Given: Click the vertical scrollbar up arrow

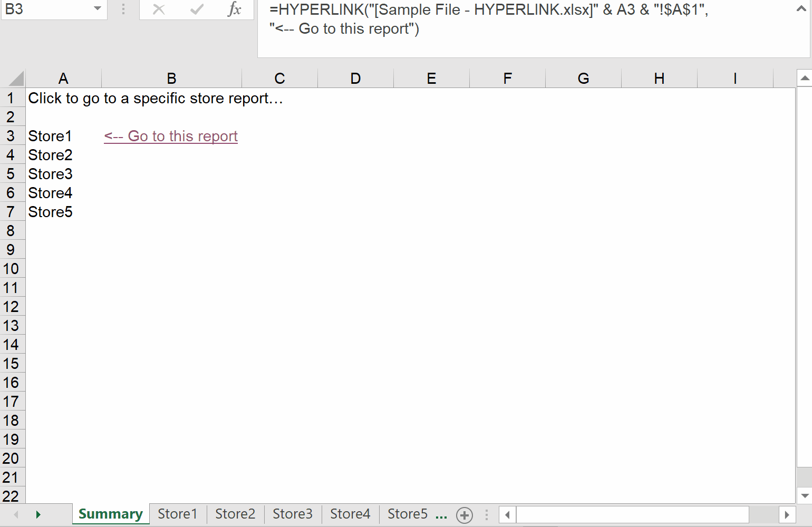Looking at the screenshot, I should coord(804,79).
